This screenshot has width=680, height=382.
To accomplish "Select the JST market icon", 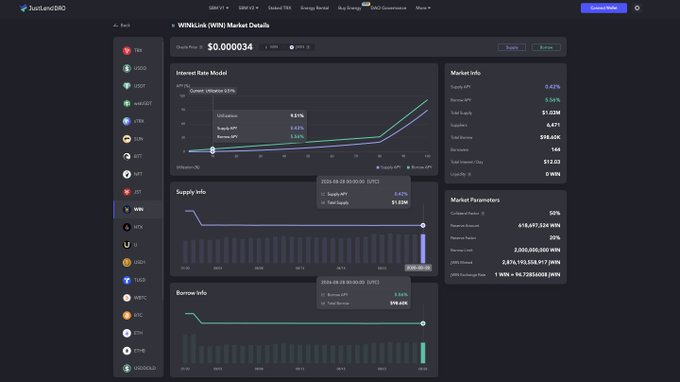I will tap(127, 192).
